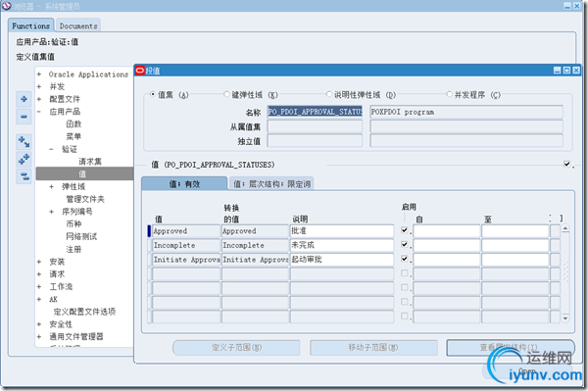This screenshot has height=391, width=588.
Task: Collapse the 应用产品 tree node
Action: pyautogui.click(x=39, y=112)
